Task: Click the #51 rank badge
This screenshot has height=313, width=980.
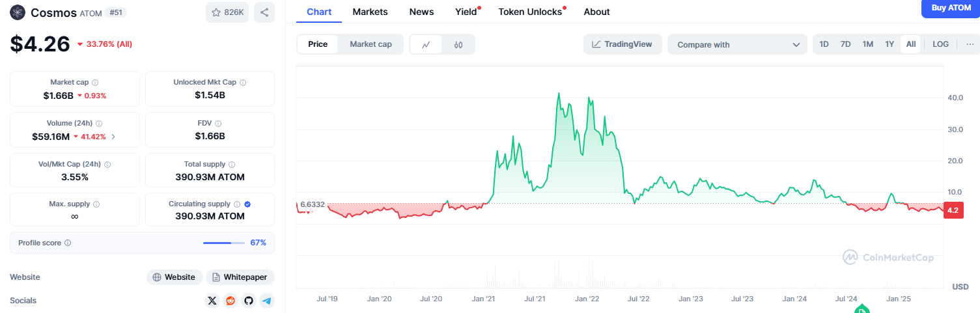Action: (x=116, y=12)
